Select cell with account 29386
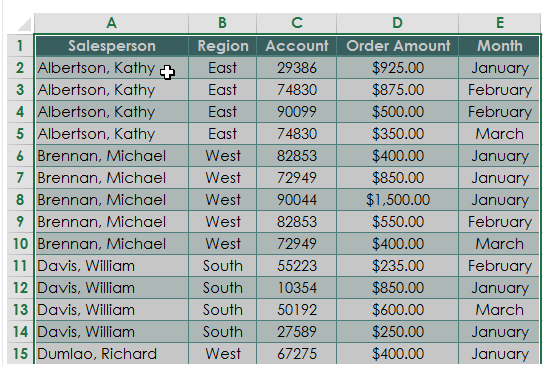The image size is (543, 367). click(x=297, y=68)
